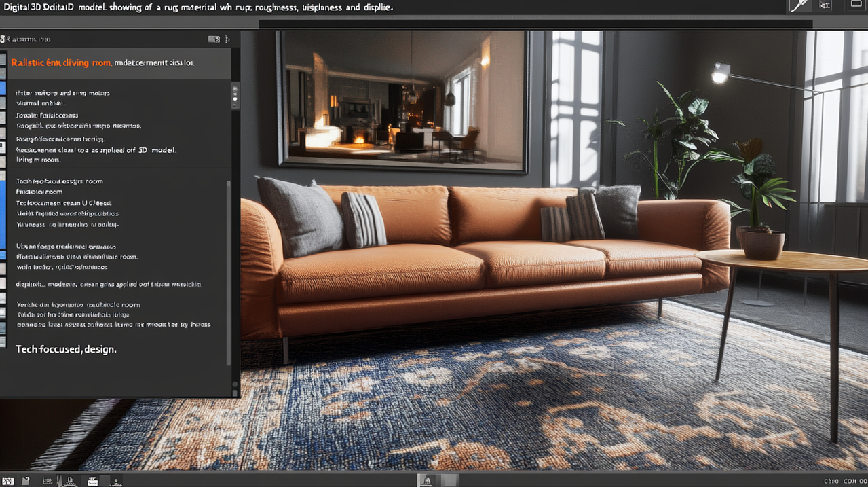Image resolution: width=868 pixels, height=487 pixels.
Task: Open the arrow icon at panel header right
Action: click(227, 39)
